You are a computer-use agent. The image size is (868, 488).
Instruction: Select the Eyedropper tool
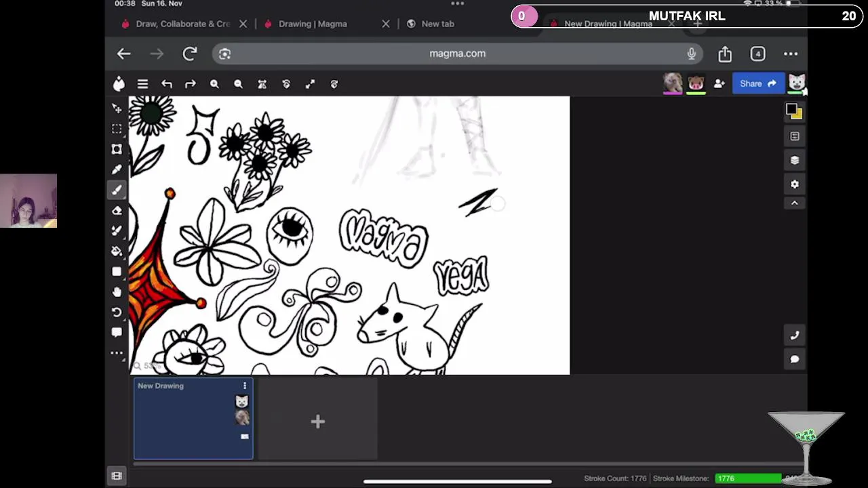point(117,169)
